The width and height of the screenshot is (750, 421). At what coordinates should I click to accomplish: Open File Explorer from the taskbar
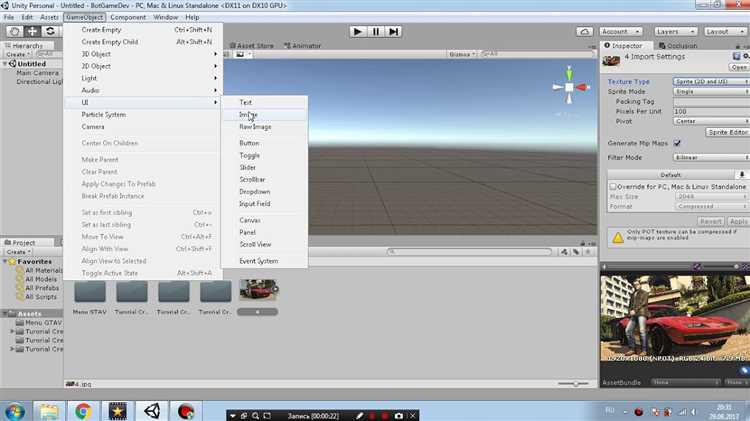48,411
